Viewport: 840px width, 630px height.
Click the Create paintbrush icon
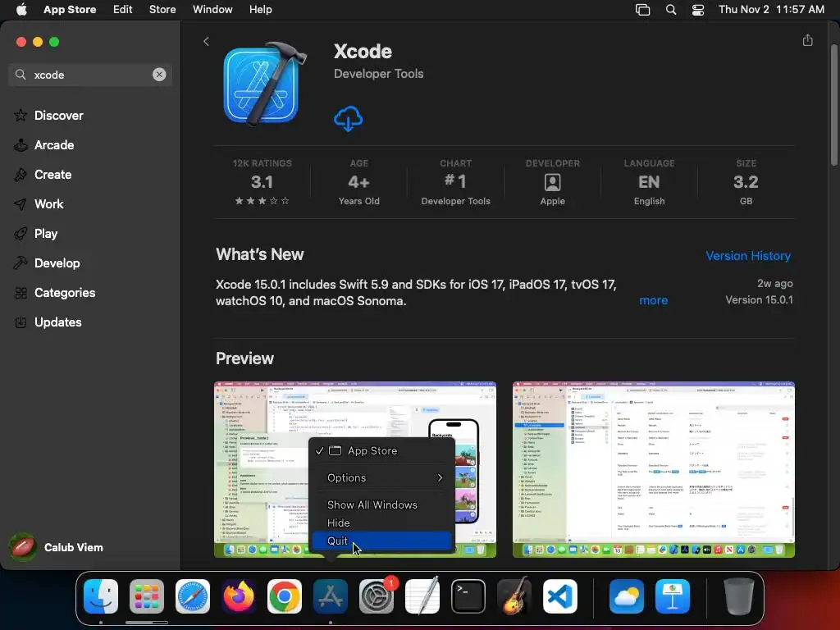[21, 174]
